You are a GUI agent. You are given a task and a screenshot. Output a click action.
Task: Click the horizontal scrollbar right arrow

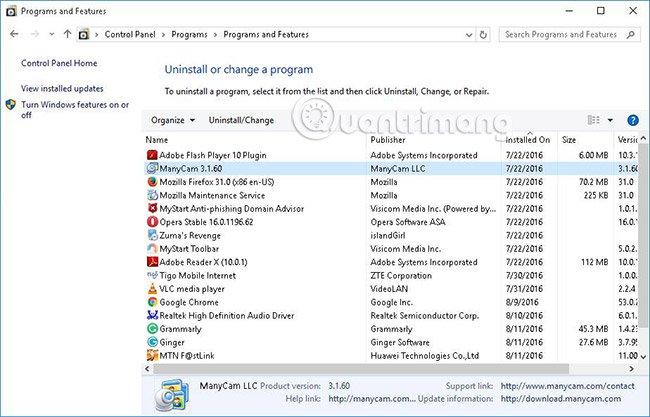tap(631, 368)
